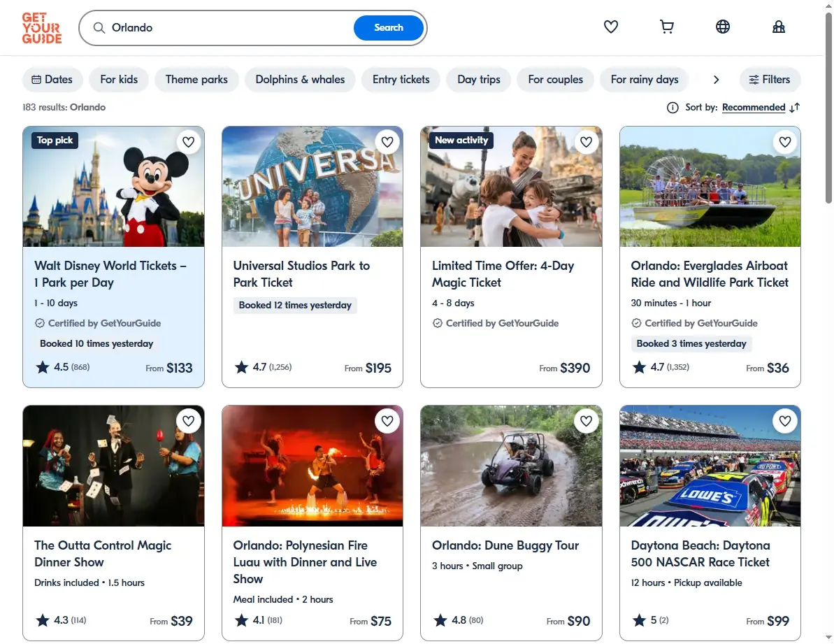
Task: Open Daytona Beach: Daytona 500 NASCAR title
Action: coord(700,554)
